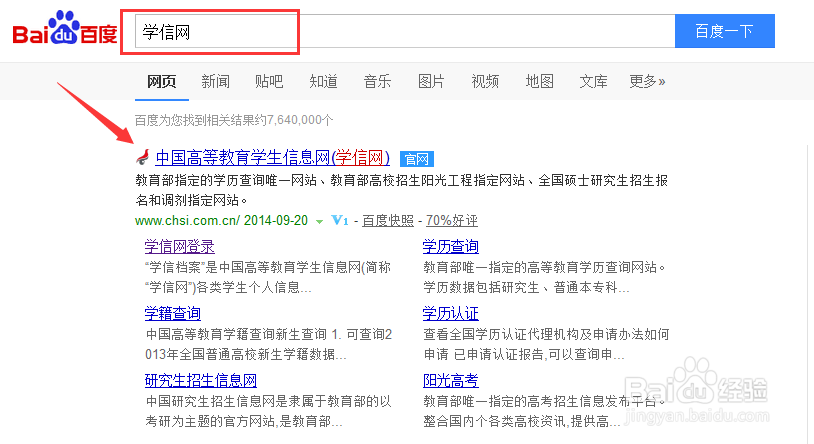Click the description starting 教育部指定的学历查询唯一网站

(401, 190)
